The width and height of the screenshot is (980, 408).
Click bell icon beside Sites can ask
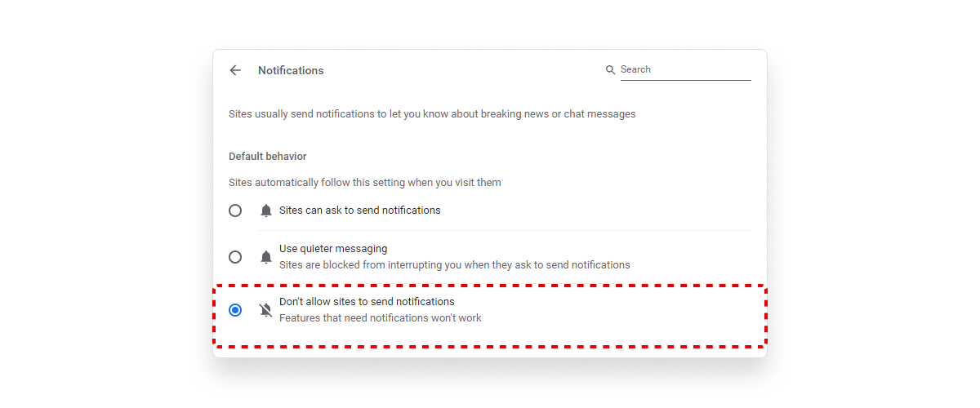click(265, 211)
